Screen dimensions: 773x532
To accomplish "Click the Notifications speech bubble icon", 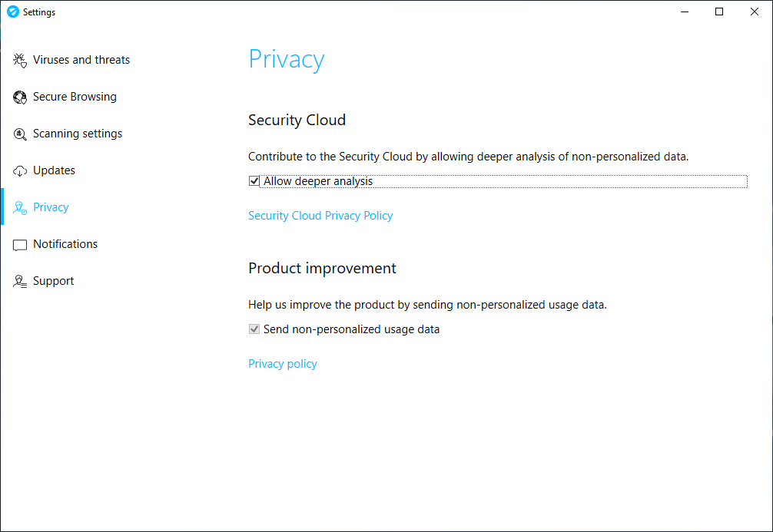I will pyautogui.click(x=20, y=245).
